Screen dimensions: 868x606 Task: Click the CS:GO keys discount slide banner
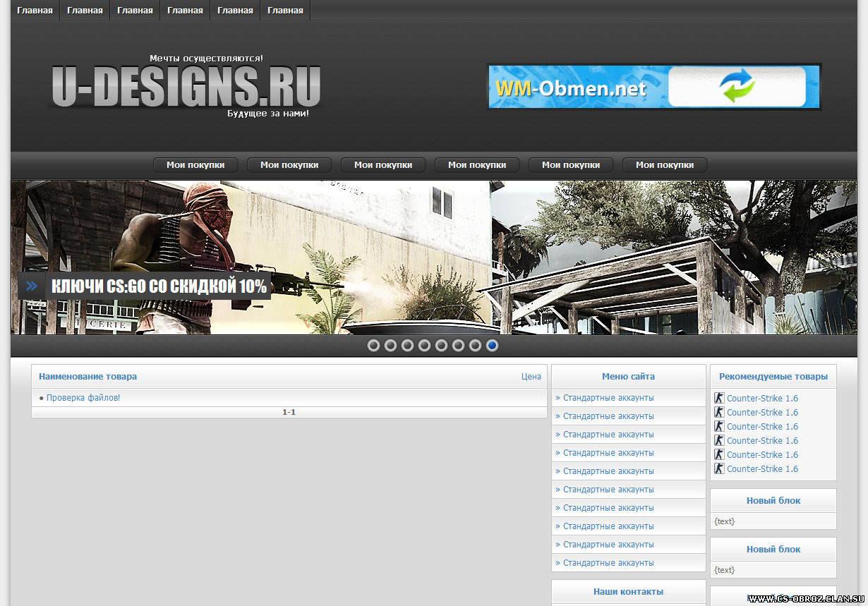click(x=159, y=286)
